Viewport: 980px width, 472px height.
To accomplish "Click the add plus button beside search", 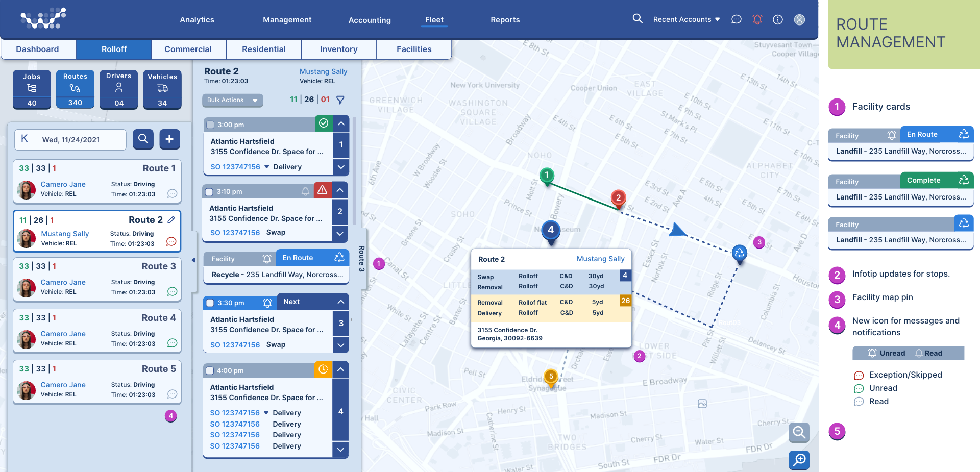I will 169,139.
